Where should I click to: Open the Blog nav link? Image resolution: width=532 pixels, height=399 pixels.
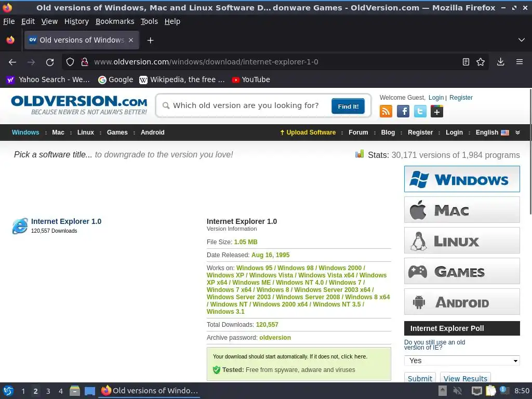[388, 132]
